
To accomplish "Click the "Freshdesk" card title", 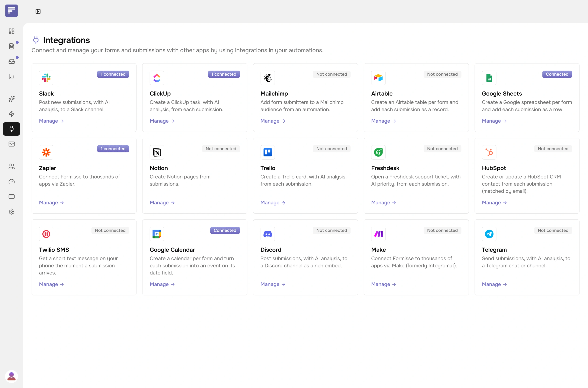I will click(x=385, y=168).
